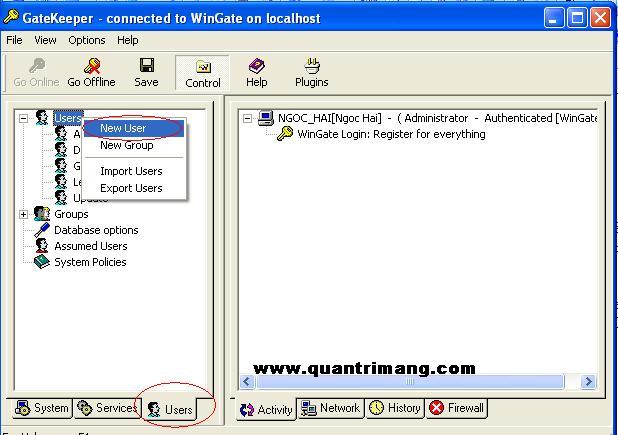The height and width of the screenshot is (435, 618).
Task: Collapse the NGOC_HAI session node
Action: [247, 118]
